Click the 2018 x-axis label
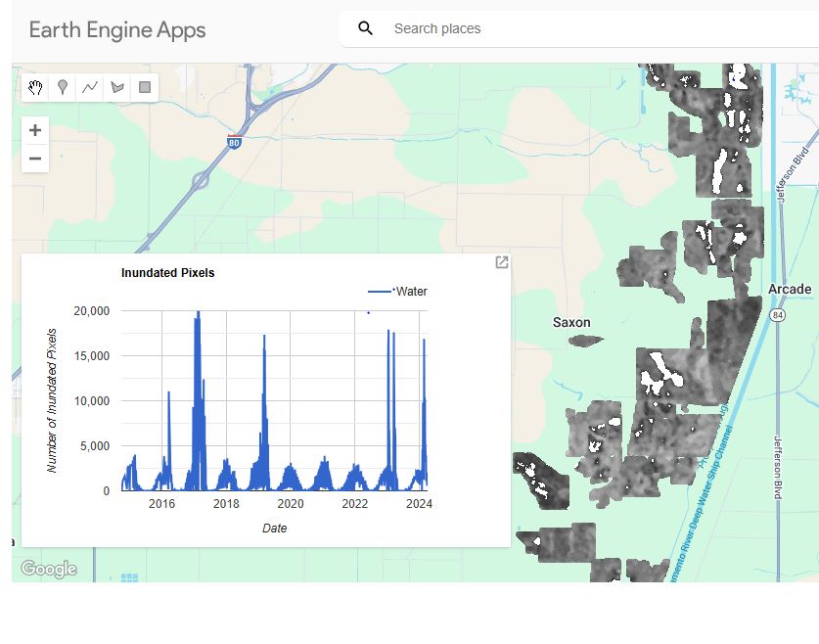The image size is (819, 644). [x=226, y=503]
